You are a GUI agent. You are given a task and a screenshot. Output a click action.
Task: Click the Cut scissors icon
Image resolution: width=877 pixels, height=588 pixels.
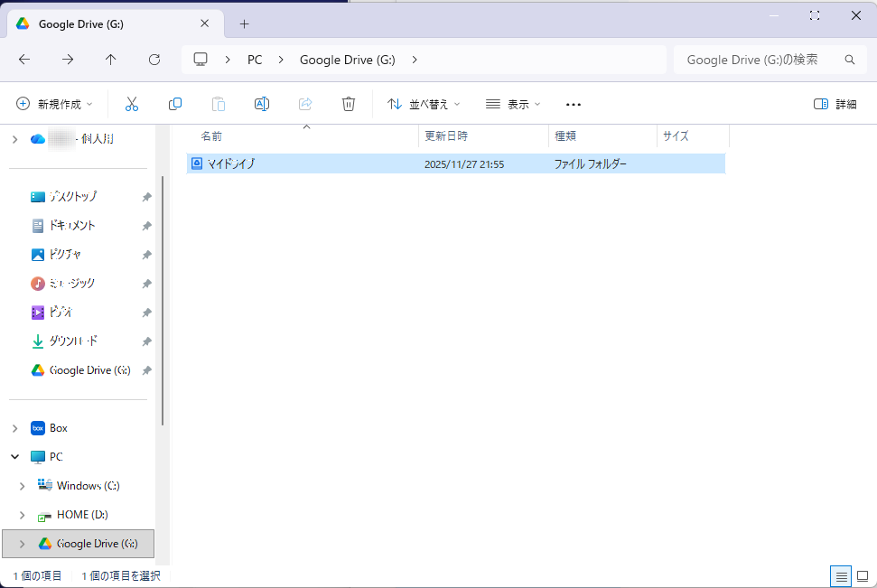(x=132, y=104)
